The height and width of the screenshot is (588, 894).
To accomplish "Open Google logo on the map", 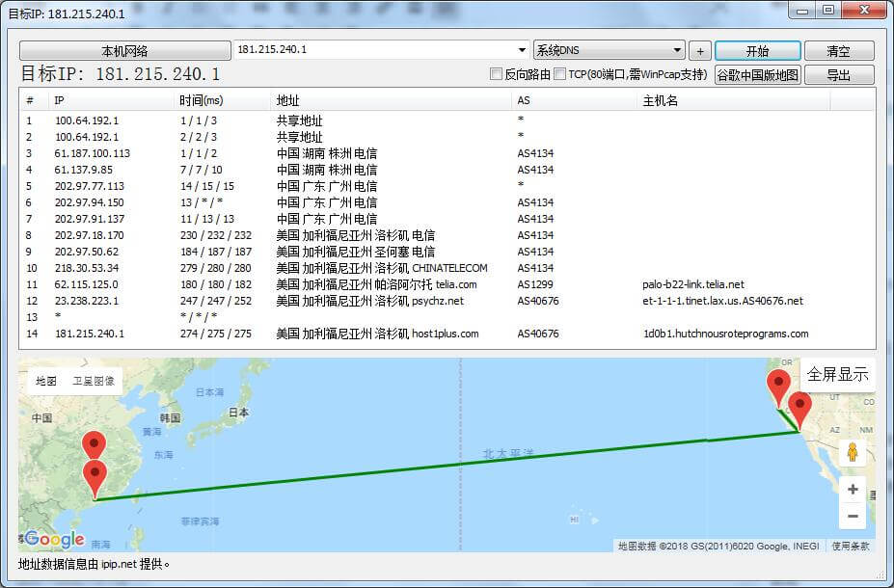I will click(50, 539).
